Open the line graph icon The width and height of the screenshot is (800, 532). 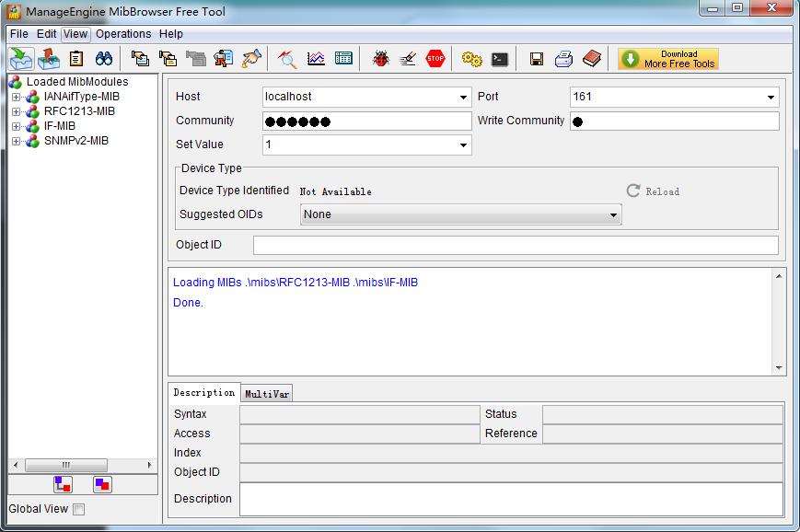coord(316,59)
